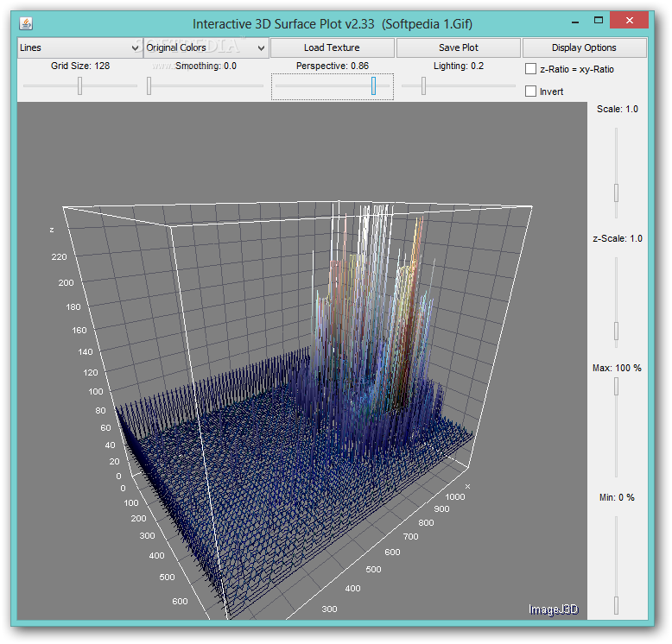672x644 pixels.
Task: Click the 'Min: 0 %' label
Action: (x=617, y=497)
